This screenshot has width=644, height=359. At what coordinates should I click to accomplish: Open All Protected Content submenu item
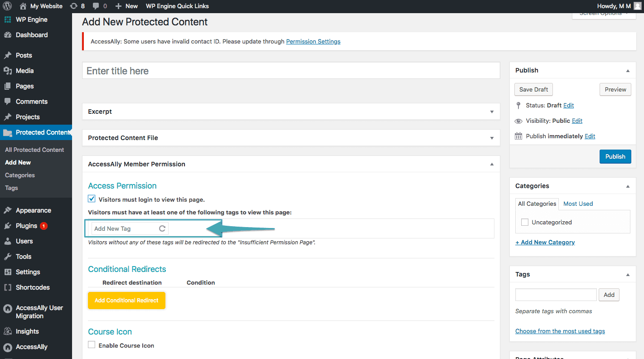(34, 150)
